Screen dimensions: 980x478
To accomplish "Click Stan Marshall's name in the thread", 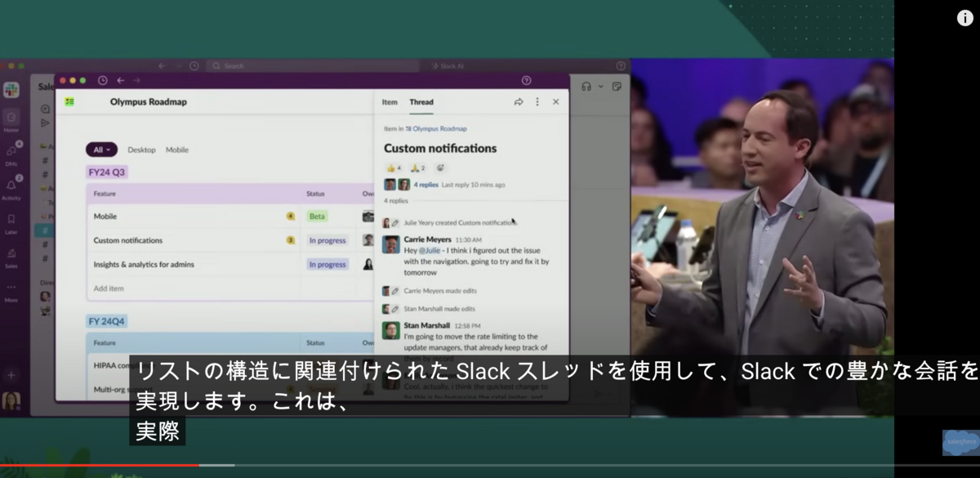I will [x=427, y=325].
